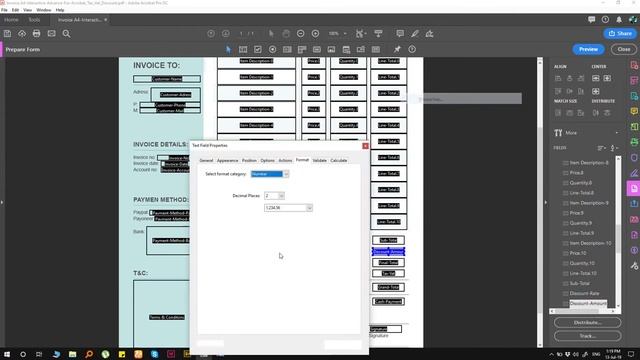Go to next page arrow icon
Viewport: 640px width, 360px height.
coord(226,34)
